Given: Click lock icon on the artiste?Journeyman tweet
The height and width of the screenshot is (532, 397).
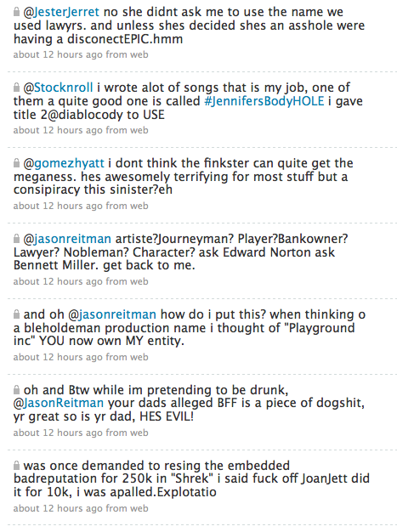Looking at the screenshot, I should click(16, 239).
